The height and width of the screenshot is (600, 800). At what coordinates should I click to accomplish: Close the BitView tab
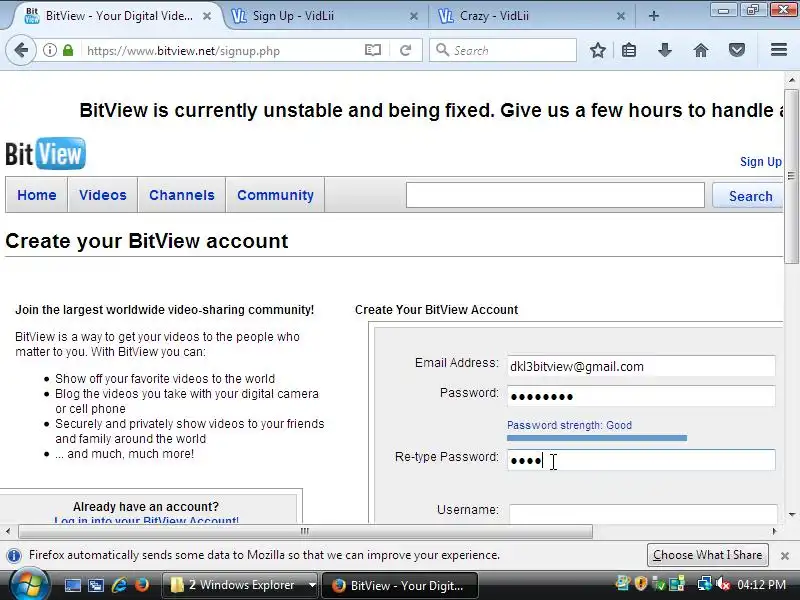pos(207,16)
